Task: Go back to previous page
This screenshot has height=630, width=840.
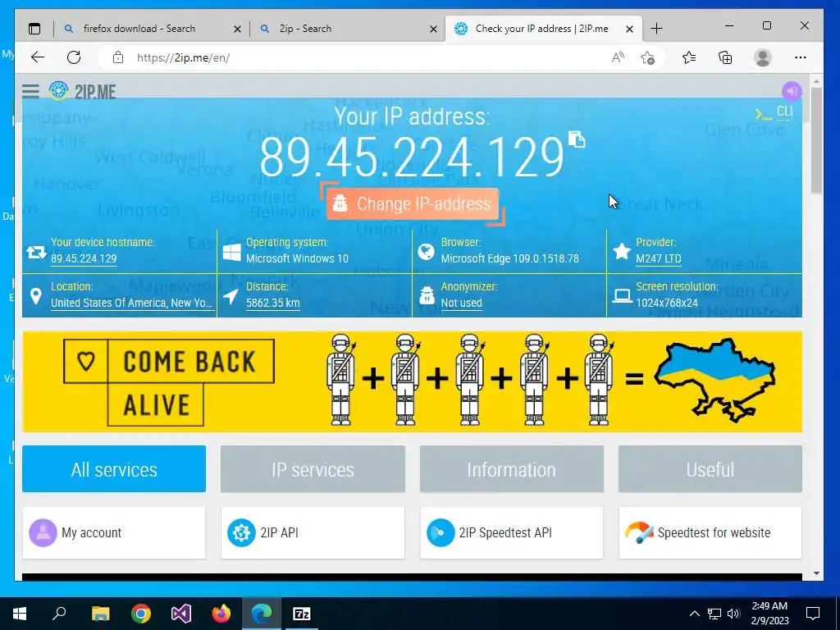Action: click(38, 57)
